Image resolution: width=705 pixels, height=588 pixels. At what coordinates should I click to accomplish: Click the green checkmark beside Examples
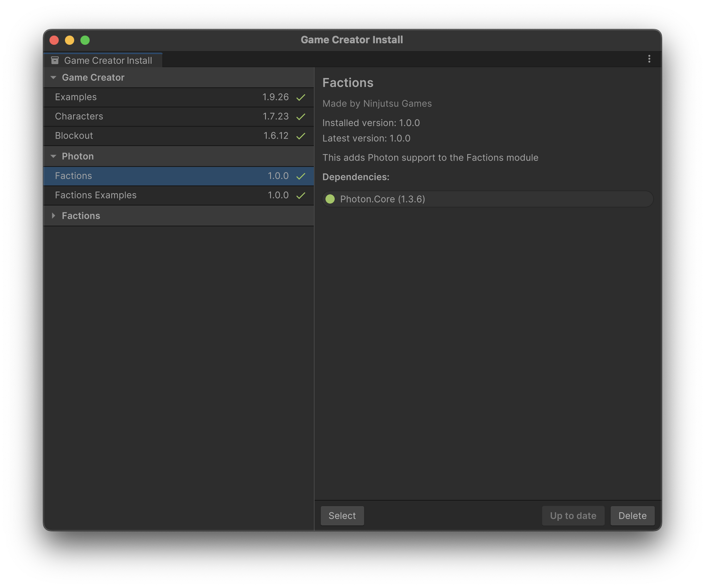coord(301,97)
